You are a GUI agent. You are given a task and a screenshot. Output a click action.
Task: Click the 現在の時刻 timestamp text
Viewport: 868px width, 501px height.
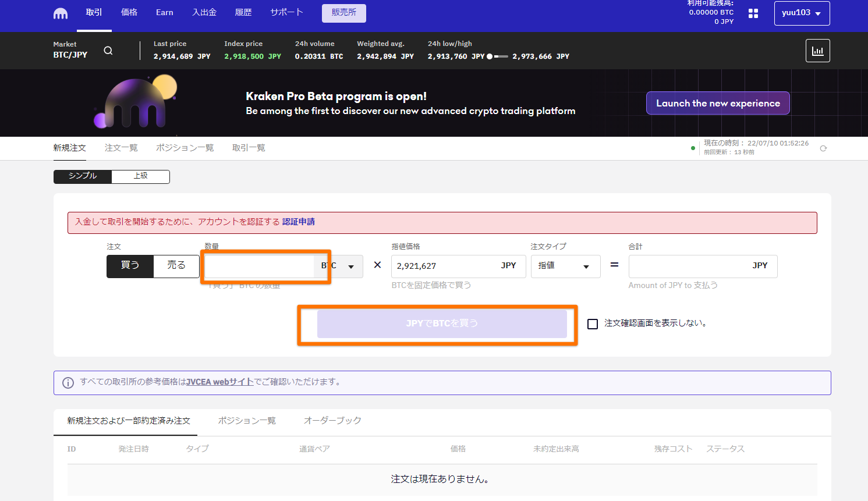click(x=756, y=143)
